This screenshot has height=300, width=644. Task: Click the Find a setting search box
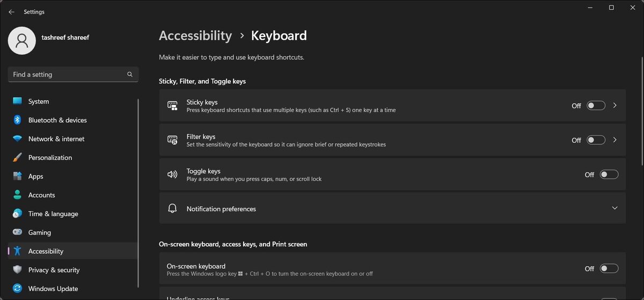point(73,75)
